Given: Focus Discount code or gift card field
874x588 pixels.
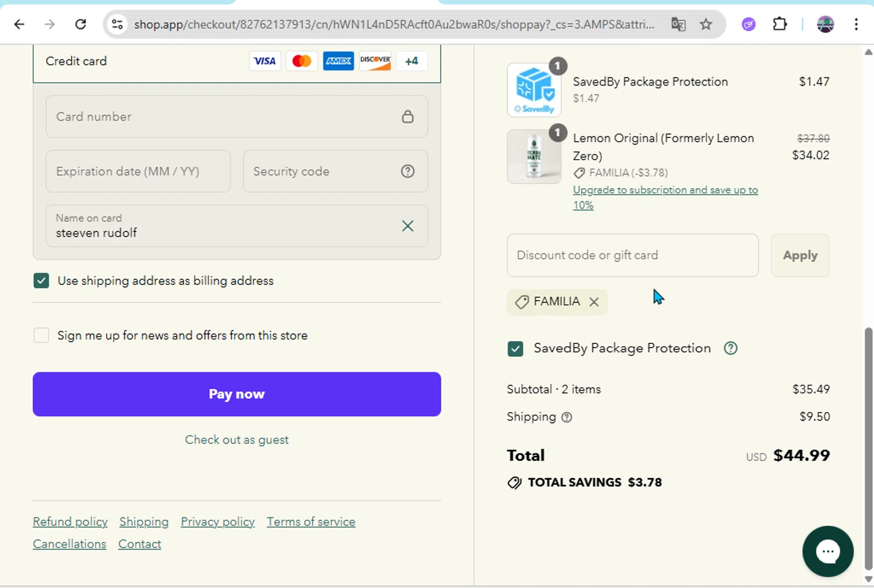Looking at the screenshot, I should click(633, 255).
